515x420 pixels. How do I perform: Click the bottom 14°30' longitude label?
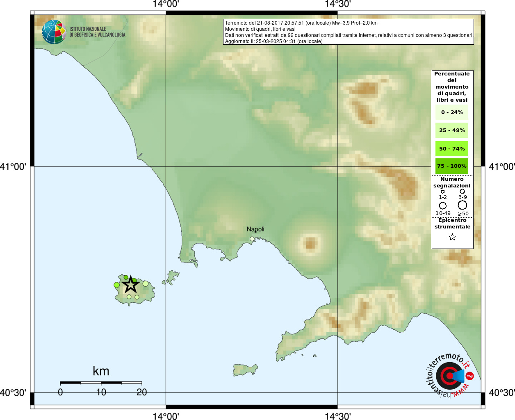[337, 416]
